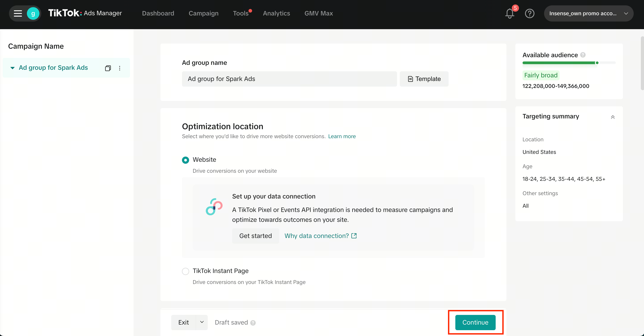
Task: Expand the account selector dropdown
Action: pos(588,13)
